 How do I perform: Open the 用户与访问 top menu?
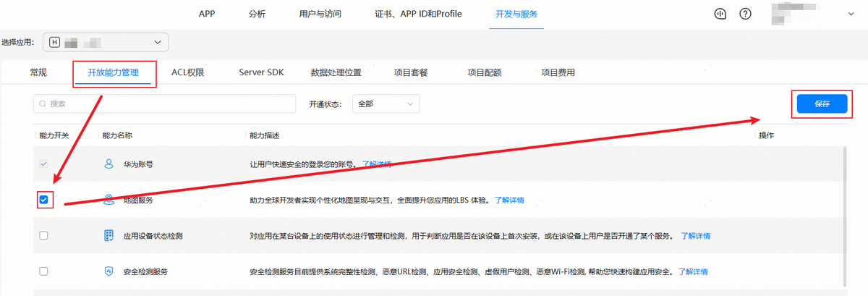click(x=320, y=14)
